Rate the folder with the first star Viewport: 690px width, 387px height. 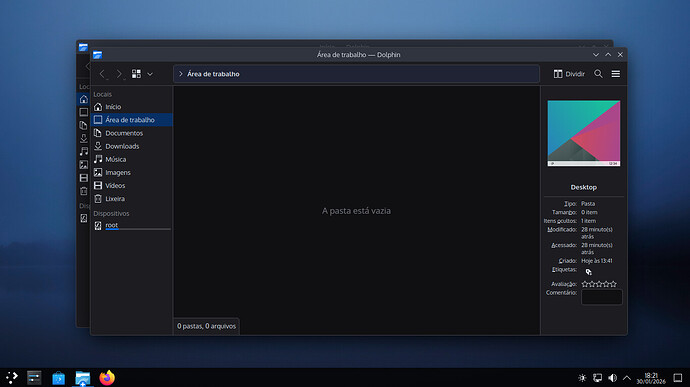(x=585, y=284)
